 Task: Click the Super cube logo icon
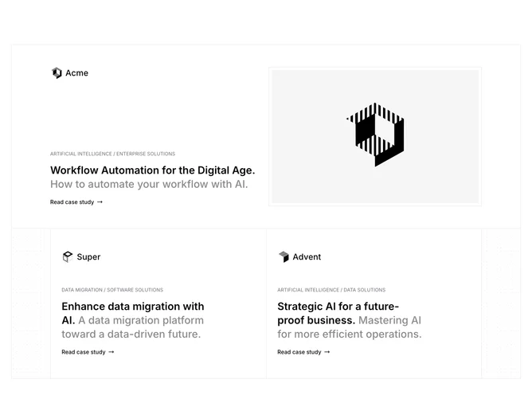(68, 256)
